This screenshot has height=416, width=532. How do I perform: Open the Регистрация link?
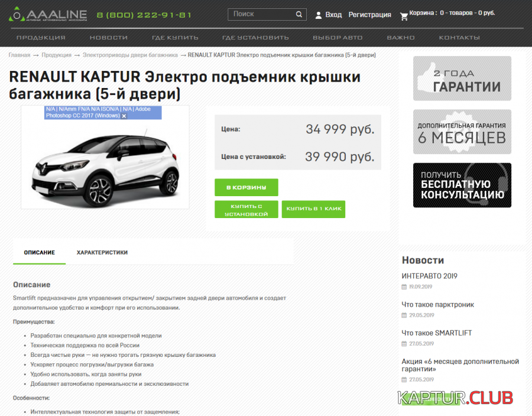tap(369, 15)
